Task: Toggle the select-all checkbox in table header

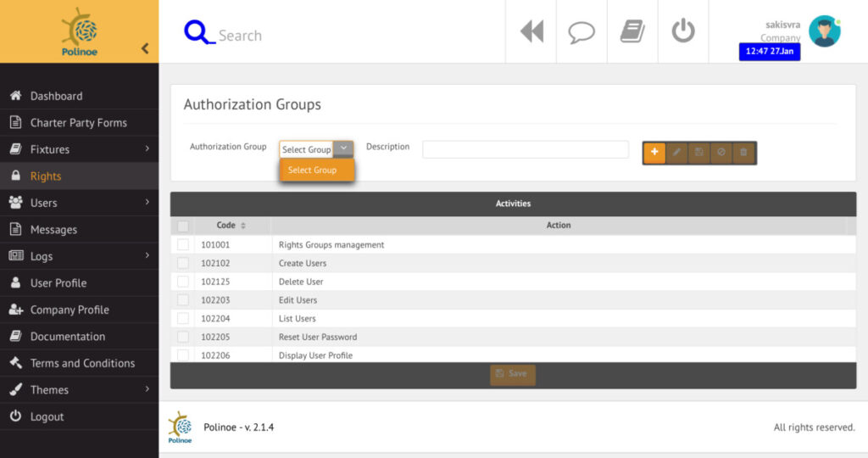Action: point(183,226)
